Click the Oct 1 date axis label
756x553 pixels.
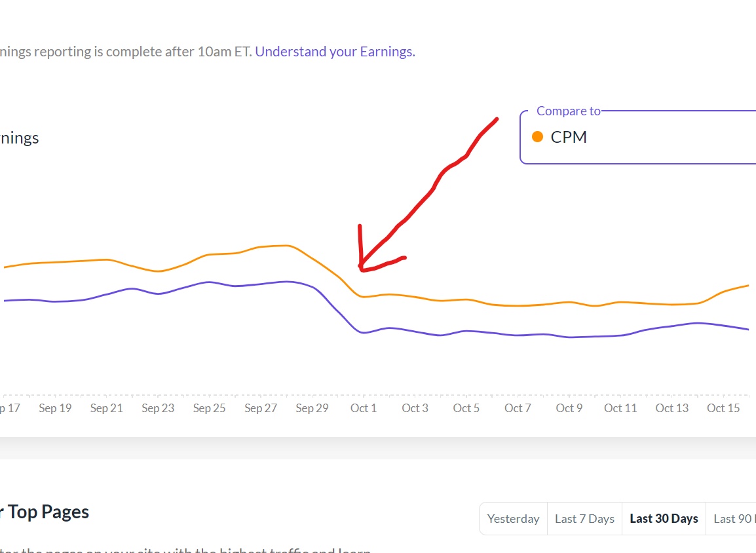pyautogui.click(x=364, y=408)
